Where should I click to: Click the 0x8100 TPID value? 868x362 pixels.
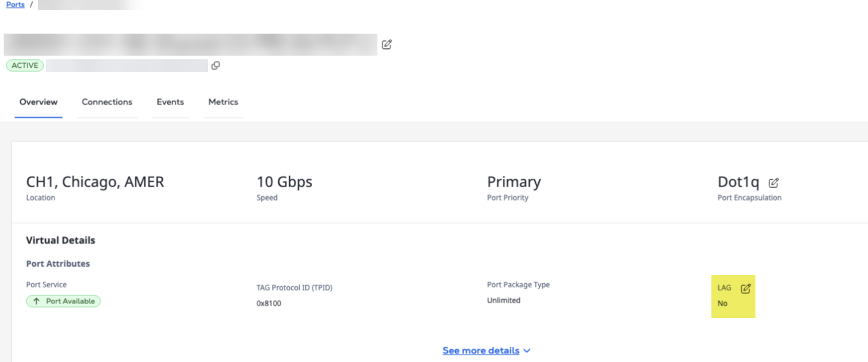point(269,303)
